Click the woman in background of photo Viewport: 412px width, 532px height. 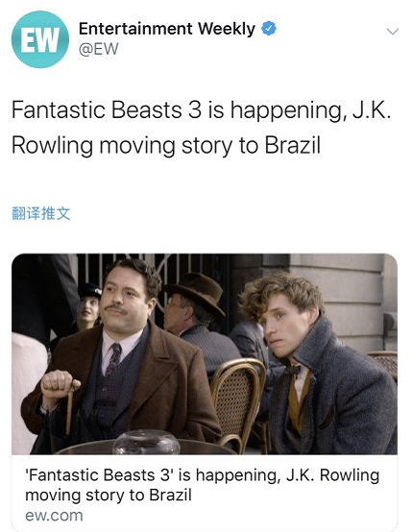(88, 307)
